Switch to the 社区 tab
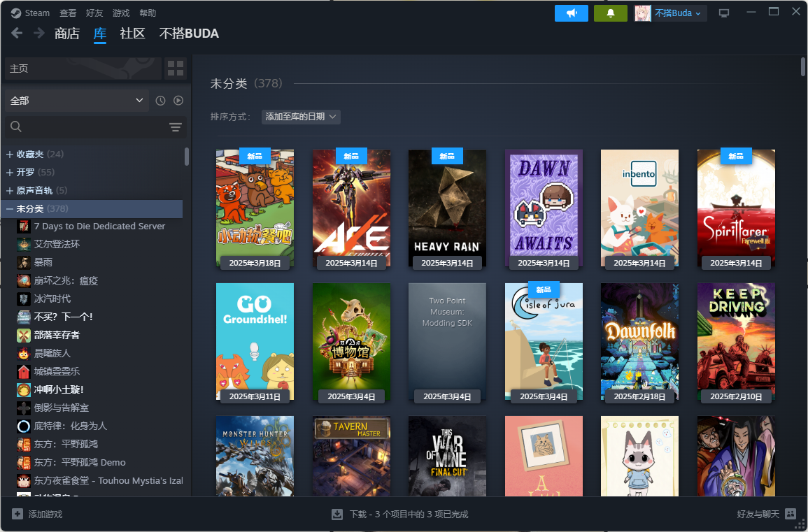 [x=132, y=34]
